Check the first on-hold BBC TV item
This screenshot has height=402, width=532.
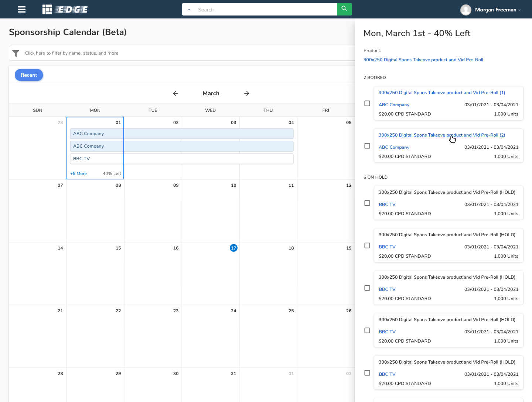[x=367, y=203]
